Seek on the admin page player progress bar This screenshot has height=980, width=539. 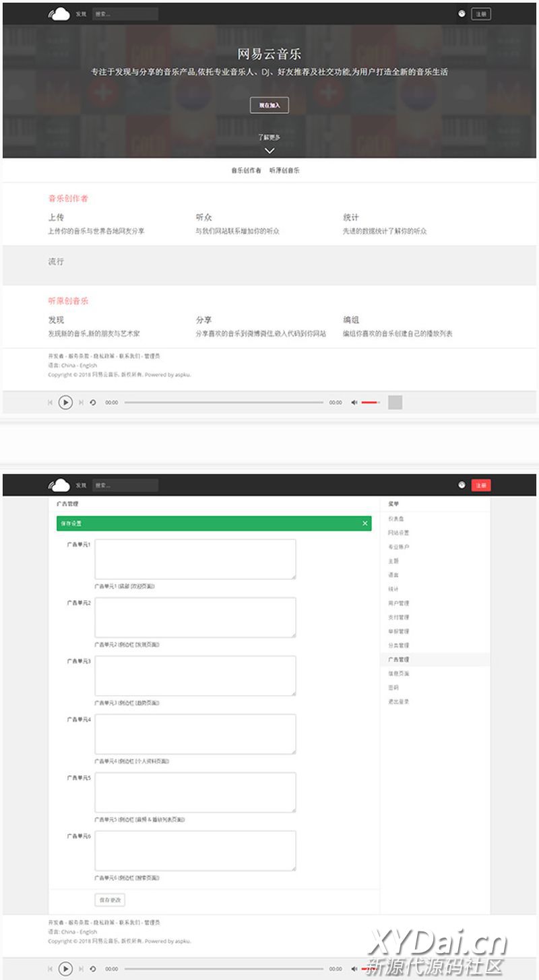point(224,969)
